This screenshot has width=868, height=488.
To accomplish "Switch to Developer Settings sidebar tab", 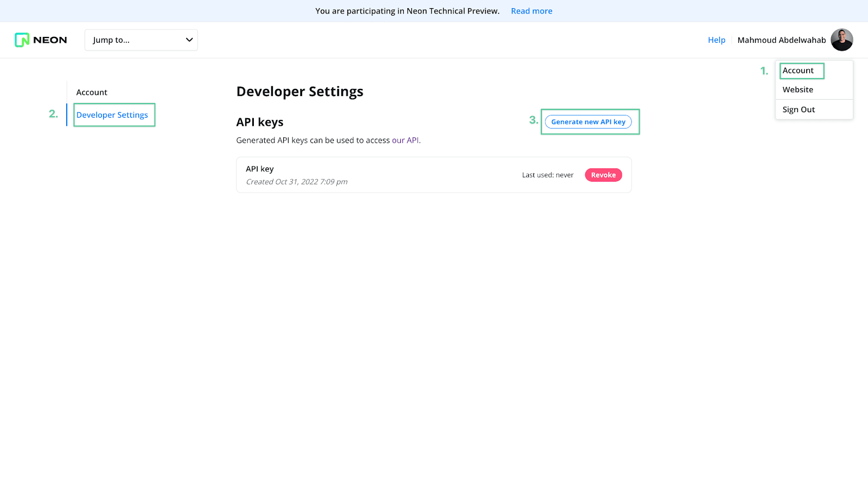I will point(112,115).
